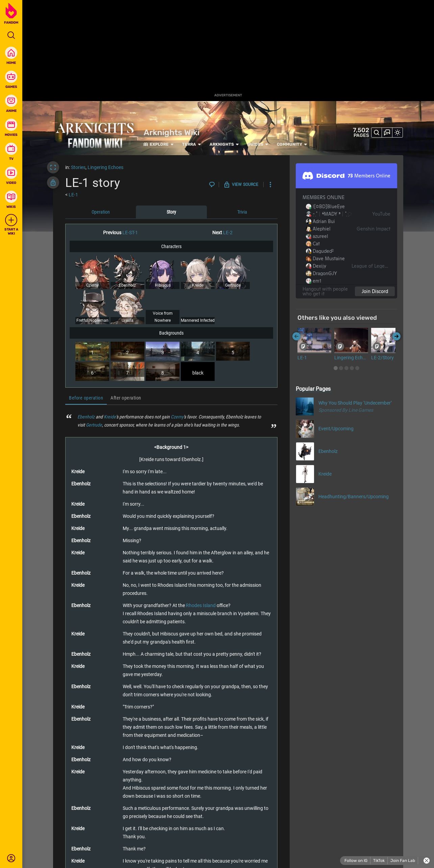Open the Discuss icon in wiki header

click(x=387, y=132)
